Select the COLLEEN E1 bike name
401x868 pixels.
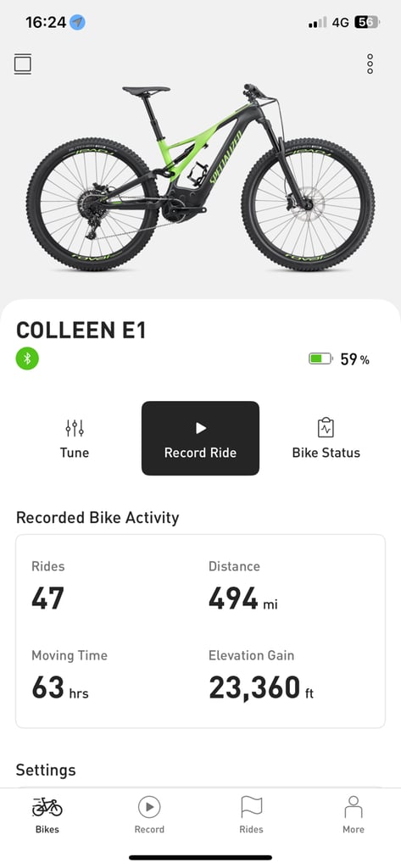tap(81, 331)
